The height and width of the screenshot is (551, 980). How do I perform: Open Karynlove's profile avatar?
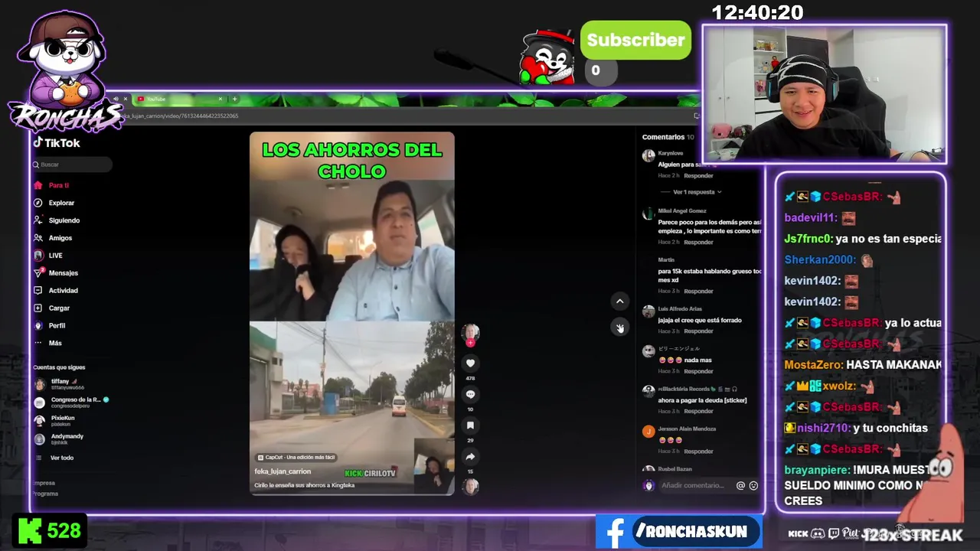point(648,155)
